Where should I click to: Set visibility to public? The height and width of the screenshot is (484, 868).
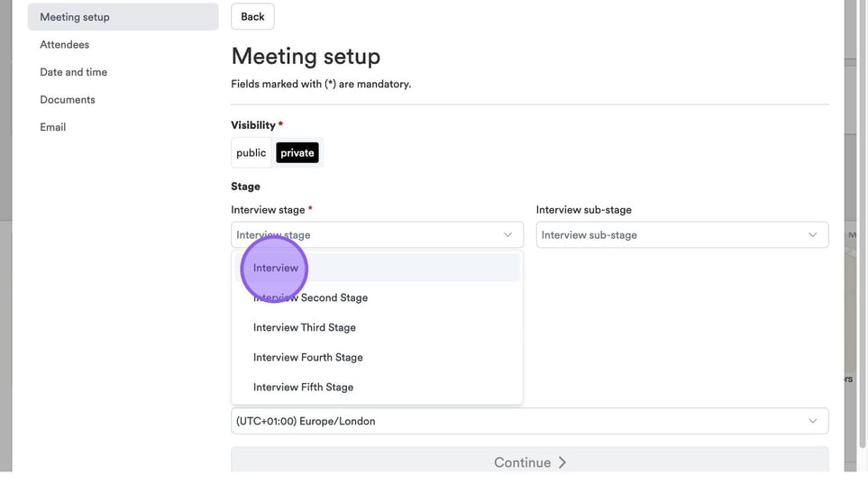click(251, 153)
